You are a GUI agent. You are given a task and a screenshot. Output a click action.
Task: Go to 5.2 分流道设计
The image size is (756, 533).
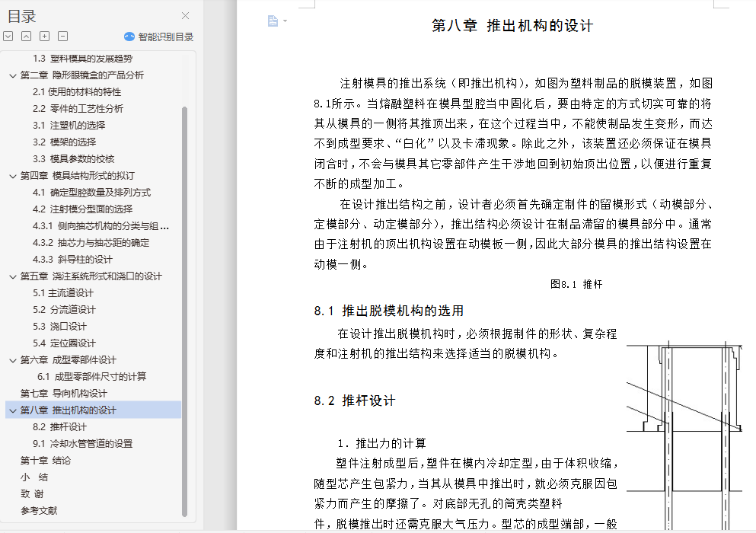(64, 310)
